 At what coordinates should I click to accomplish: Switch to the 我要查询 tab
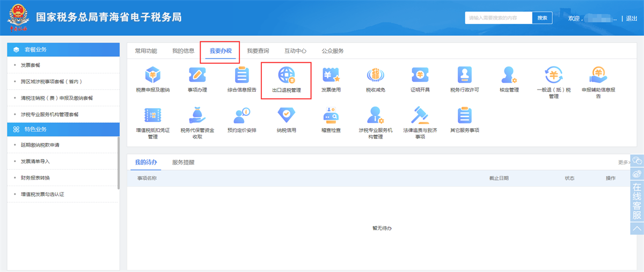pyautogui.click(x=258, y=51)
